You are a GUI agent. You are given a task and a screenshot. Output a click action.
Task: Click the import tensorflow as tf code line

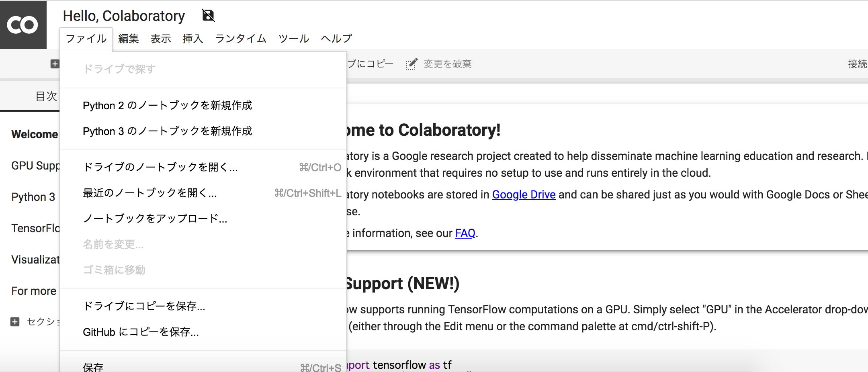coord(399,365)
